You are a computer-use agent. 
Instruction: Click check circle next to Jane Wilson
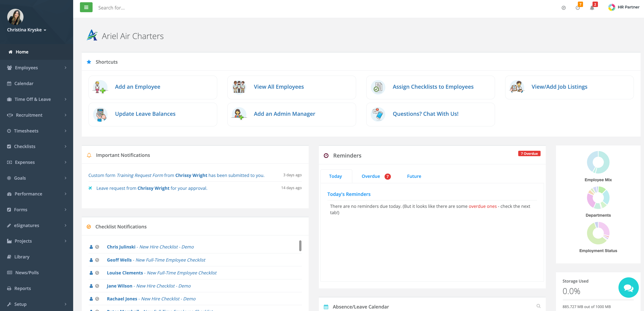click(97, 286)
